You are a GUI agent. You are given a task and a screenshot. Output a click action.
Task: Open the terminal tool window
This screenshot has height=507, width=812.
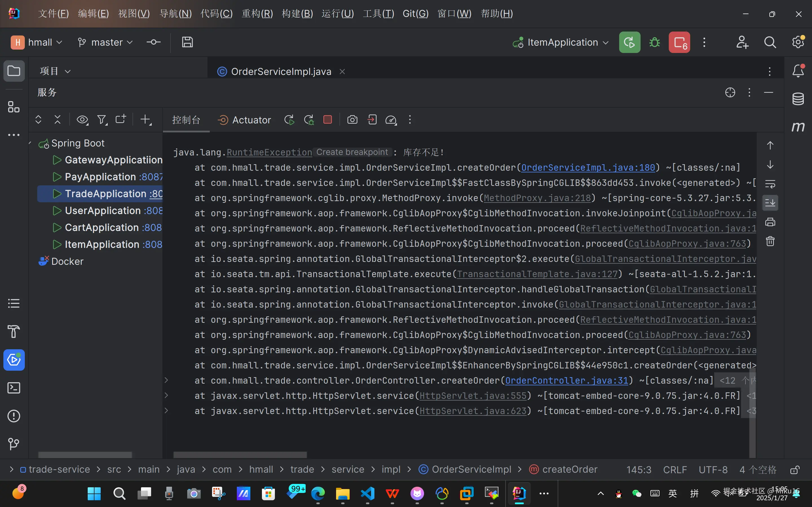(14, 388)
